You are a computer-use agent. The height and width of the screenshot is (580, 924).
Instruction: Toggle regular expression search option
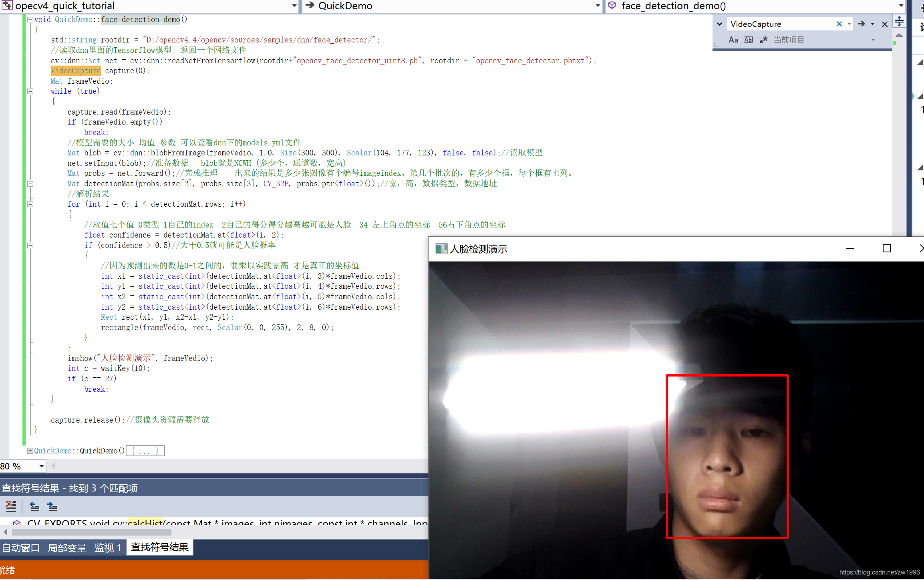coord(763,40)
